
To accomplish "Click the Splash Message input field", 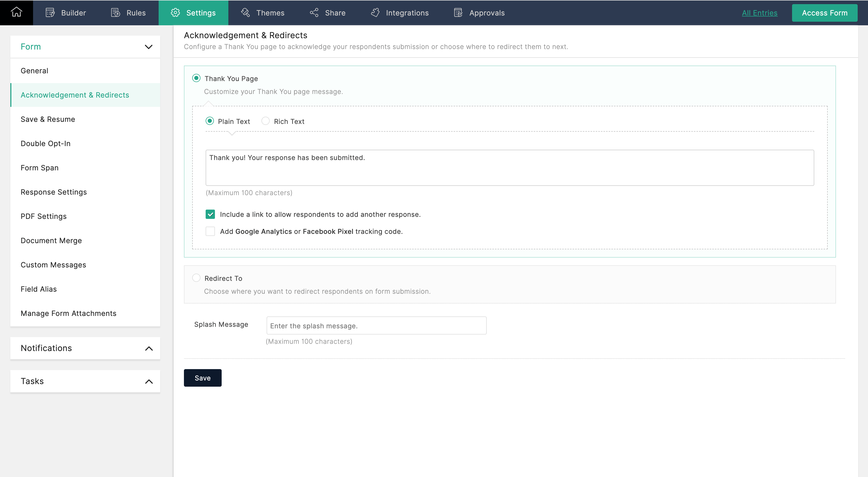I will (376, 325).
